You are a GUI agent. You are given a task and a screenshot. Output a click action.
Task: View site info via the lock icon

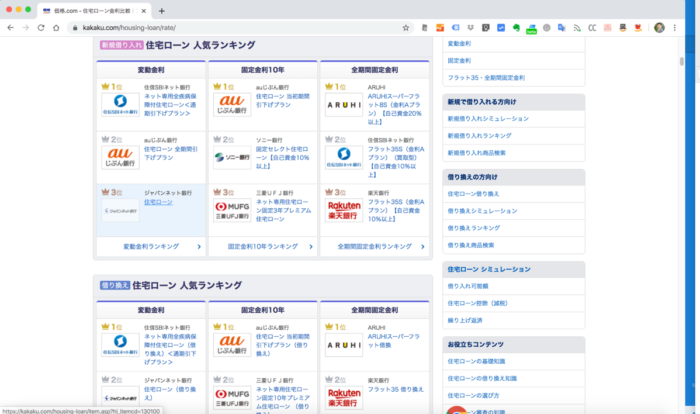(x=75, y=28)
